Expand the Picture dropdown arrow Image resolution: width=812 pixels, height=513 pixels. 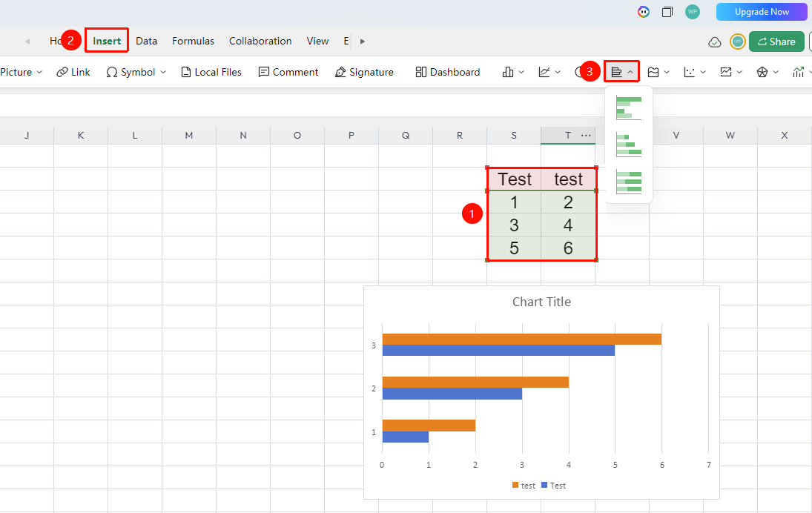[39, 72]
